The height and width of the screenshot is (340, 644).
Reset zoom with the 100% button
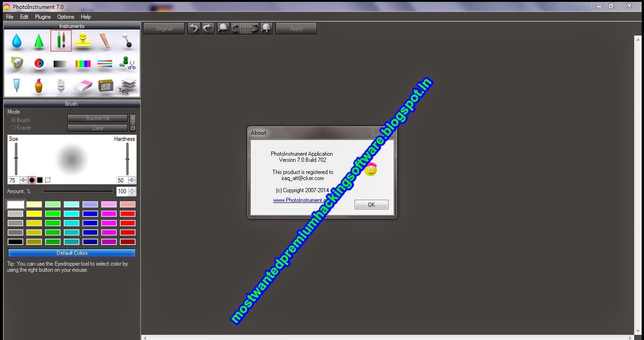(245, 29)
